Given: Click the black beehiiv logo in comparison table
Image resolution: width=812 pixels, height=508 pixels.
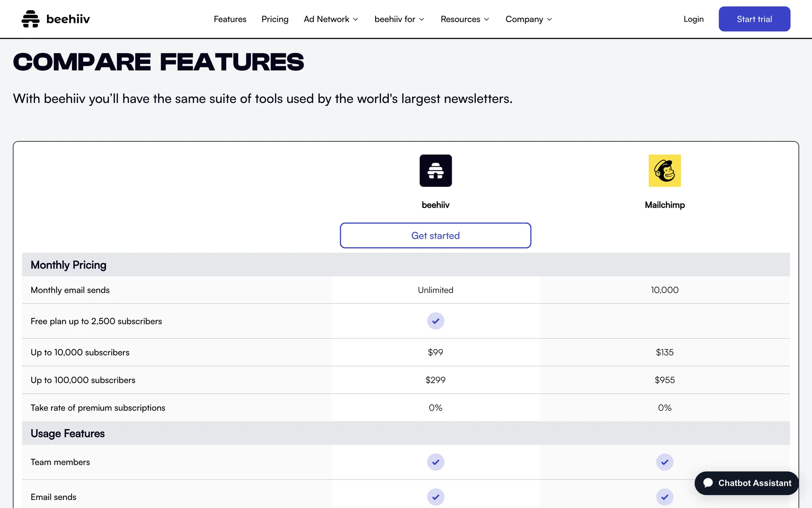Looking at the screenshot, I should (x=436, y=171).
